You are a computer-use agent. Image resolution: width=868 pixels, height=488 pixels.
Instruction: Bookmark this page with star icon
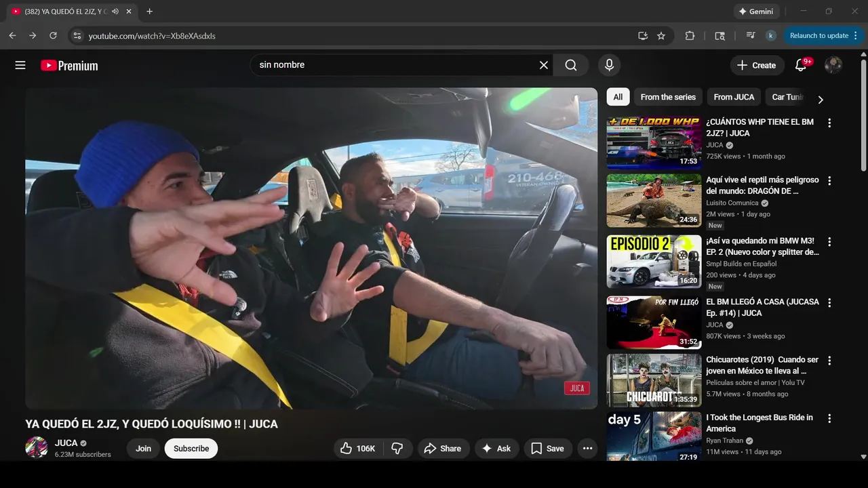[661, 36]
